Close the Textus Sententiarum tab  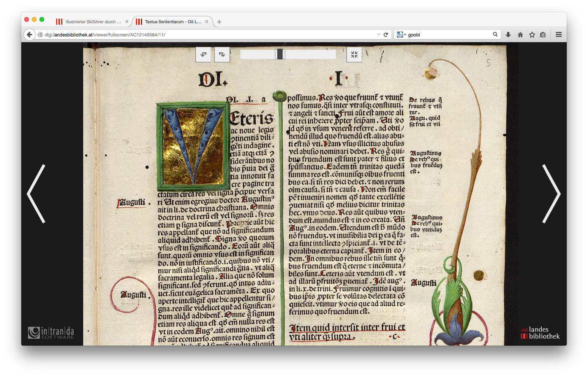coord(207,22)
